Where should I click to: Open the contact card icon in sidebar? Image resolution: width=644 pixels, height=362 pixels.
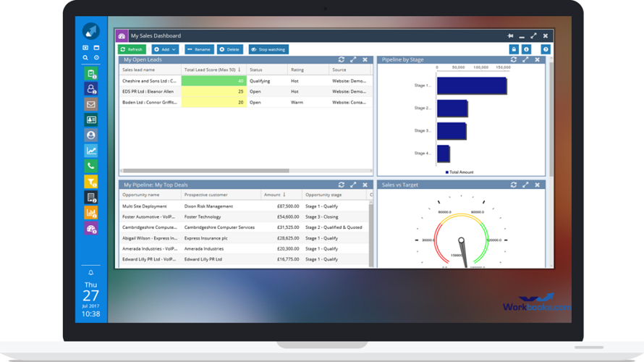(90, 119)
